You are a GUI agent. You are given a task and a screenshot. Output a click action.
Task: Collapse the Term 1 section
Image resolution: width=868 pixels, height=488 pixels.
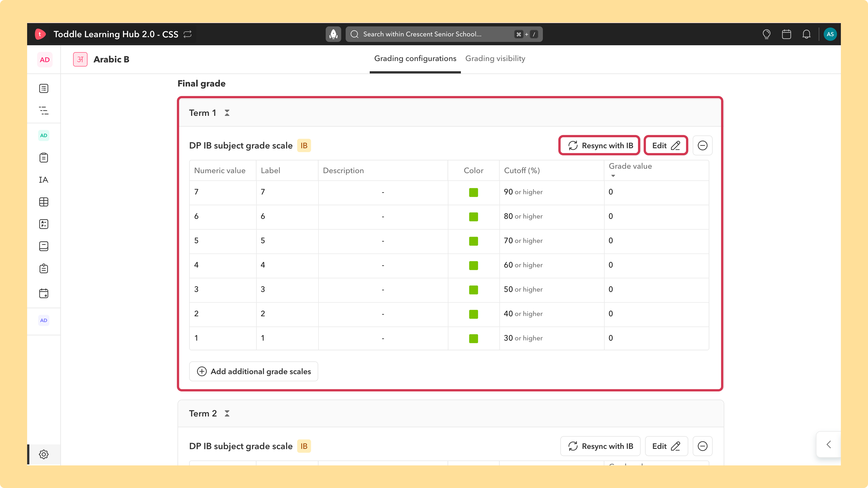227,113
